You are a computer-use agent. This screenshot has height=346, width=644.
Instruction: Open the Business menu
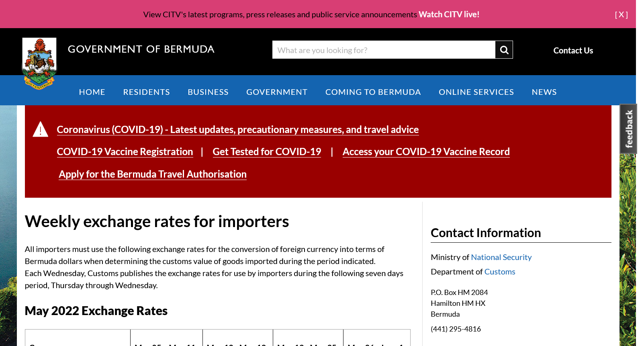(x=208, y=92)
